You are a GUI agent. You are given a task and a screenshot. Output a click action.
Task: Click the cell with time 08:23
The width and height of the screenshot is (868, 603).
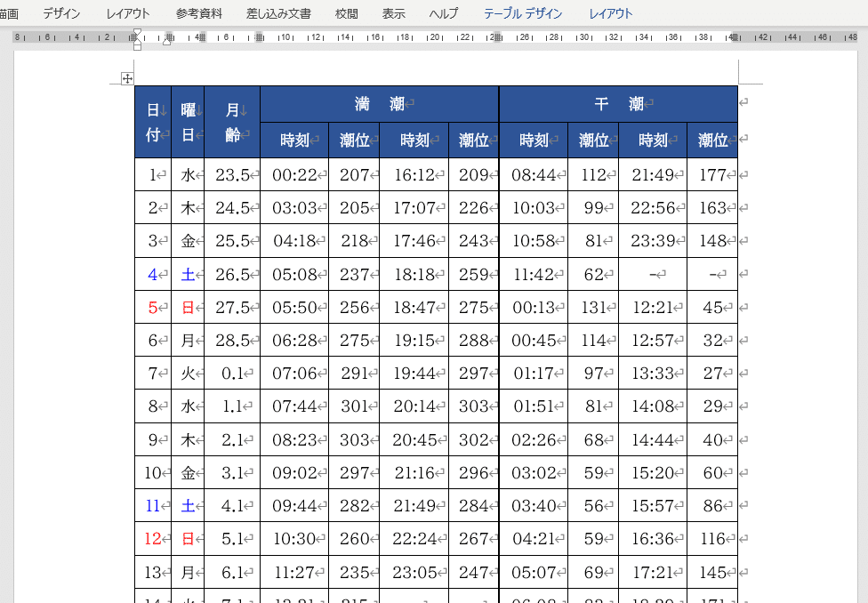tap(294, 439)
